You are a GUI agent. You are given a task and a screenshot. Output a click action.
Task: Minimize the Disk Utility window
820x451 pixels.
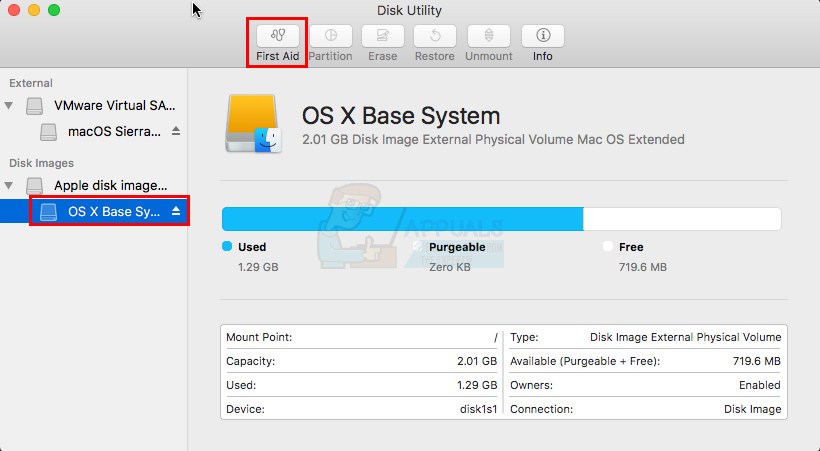(x=34, y=10)
